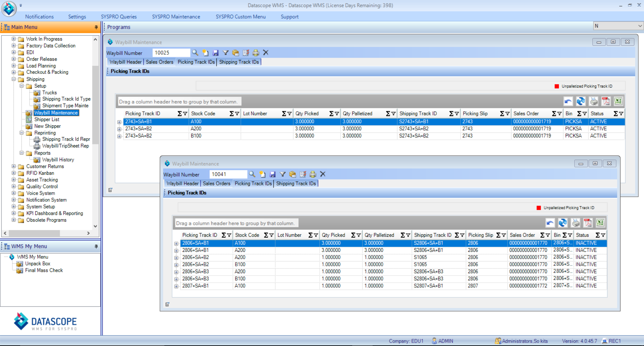Select Waybill History in the Reports folder
Viewport: 644px width, 346px height.
[x=58, y=160]
